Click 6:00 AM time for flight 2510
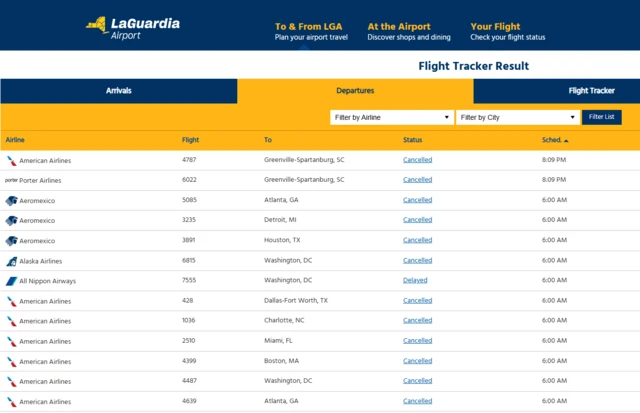The height and width of the screenshot is (413, 640). [x=554, y=341]
